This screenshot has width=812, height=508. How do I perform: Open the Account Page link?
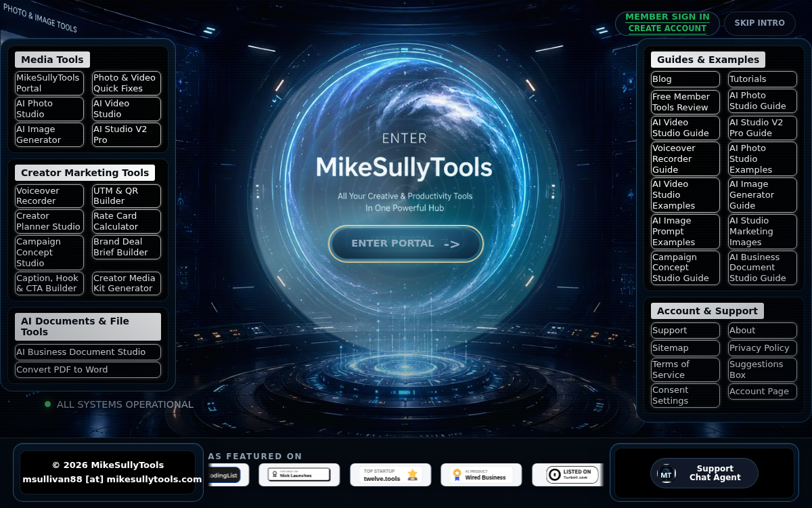click(763, 391)
